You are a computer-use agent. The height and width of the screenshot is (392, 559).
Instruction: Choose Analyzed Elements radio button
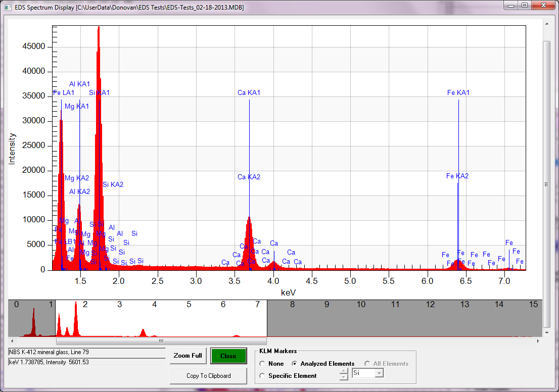(295, 364)
